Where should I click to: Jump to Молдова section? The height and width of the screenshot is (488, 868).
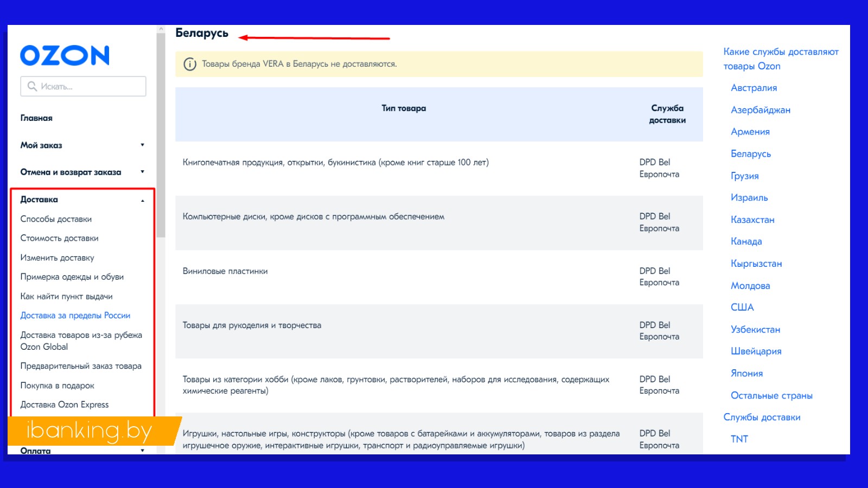pos(750,286)
